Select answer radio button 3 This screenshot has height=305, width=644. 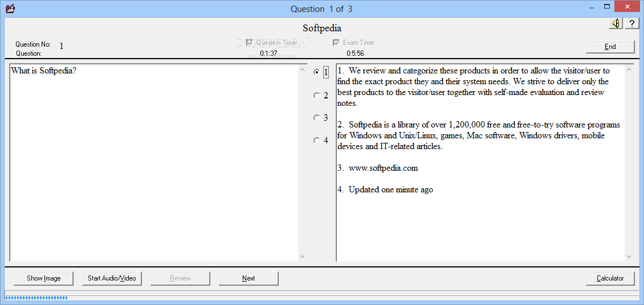pyautogui.click(x=316, y=118)
